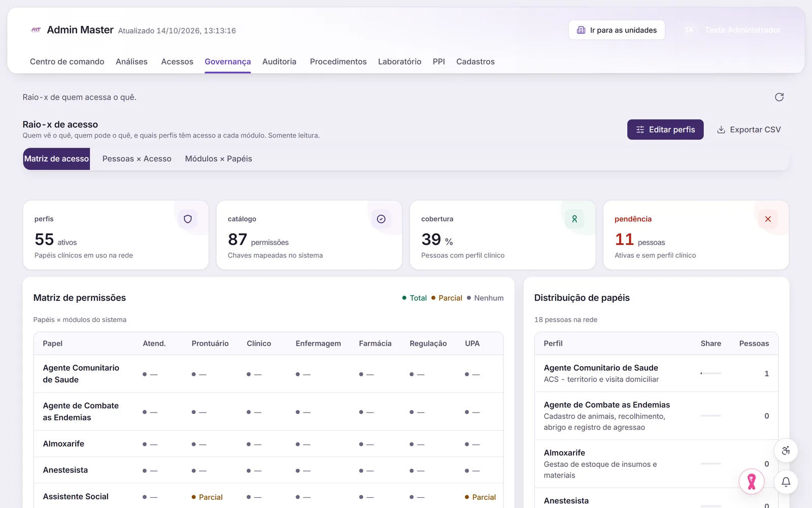Switch to Pessoas × Acesso sub-tab
The width and height of the screenshot is (812, 508).
(137, 158)
